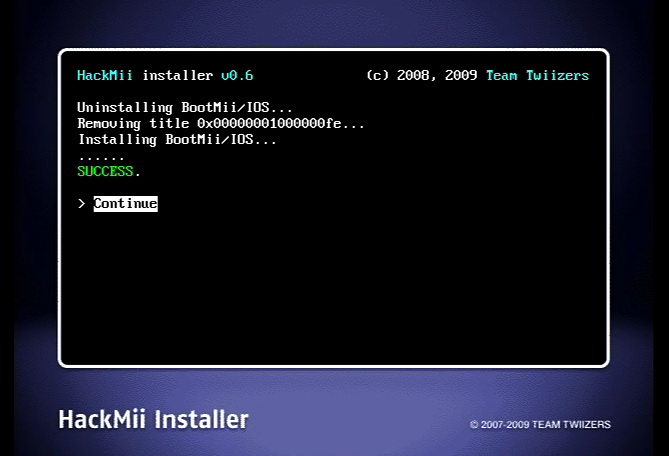Click the green SUCCESS. status text
669x456 pixels.
pyautogui.click(x=108, y=171)
